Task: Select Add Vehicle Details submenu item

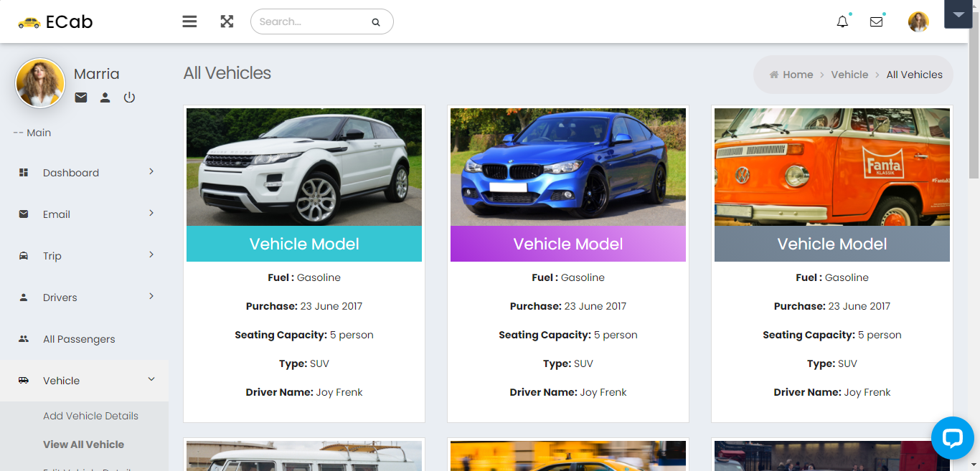Action: point(90,416)
